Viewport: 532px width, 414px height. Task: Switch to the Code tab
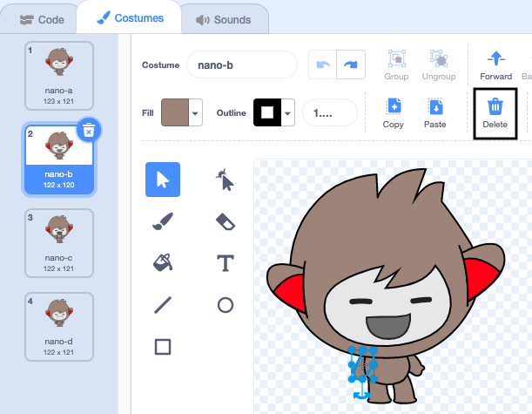pyautogui.click(x=42, y=19)
